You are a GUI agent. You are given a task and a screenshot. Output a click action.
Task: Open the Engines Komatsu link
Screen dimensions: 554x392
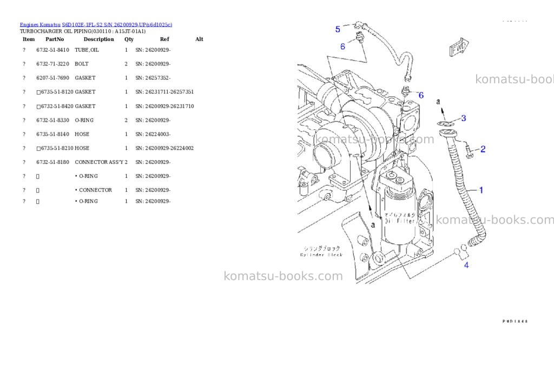pos(40,25)
